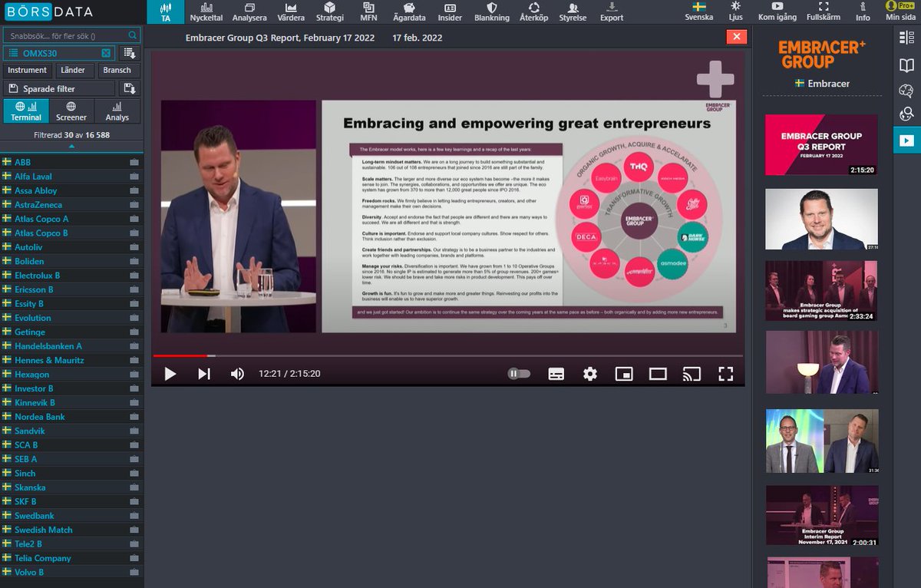Toggle video autoplay switch
The image size is (921, 588).
520,374
